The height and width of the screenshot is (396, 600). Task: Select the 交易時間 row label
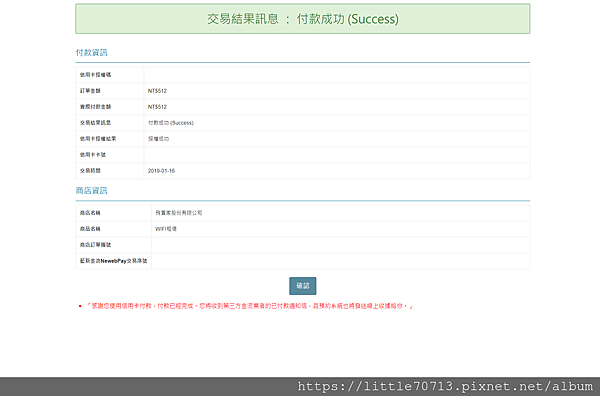[90, 171]
